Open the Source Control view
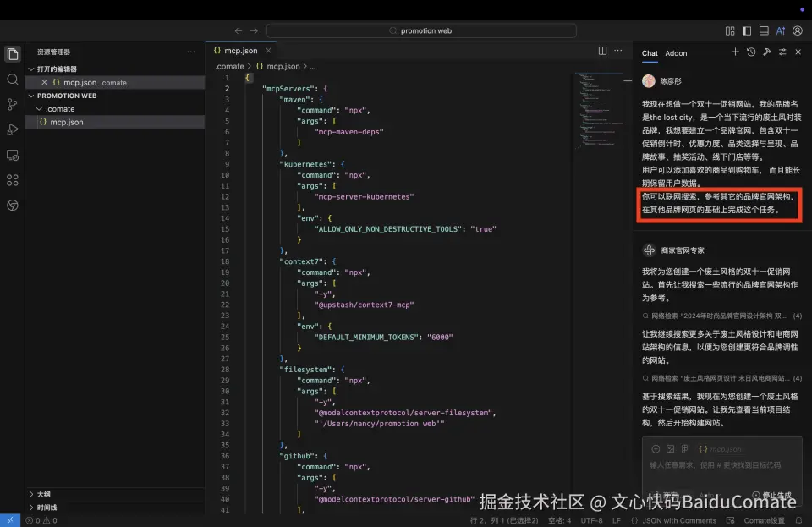 point(13,105)
